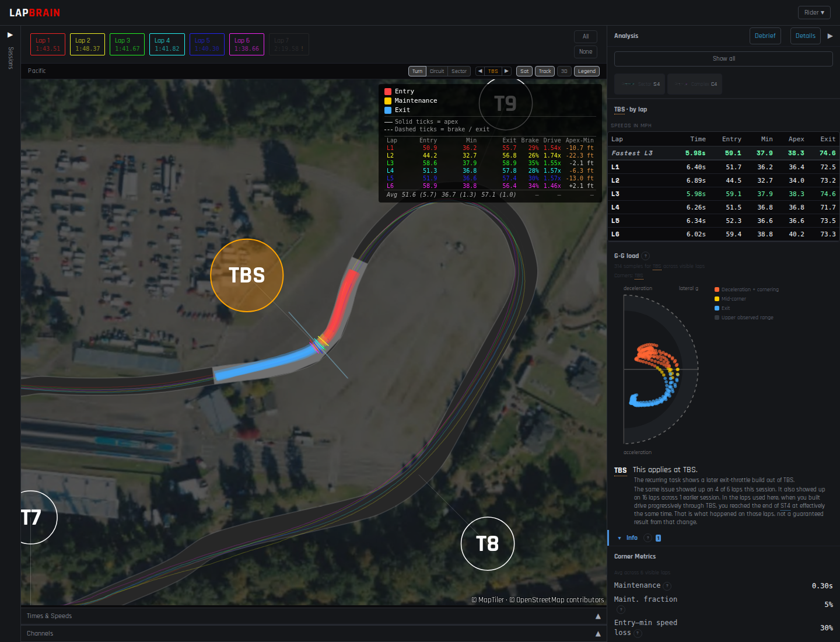Select the Sector S4 chip
This screenshot has height=642, width=840.
(x=640, y=84)
